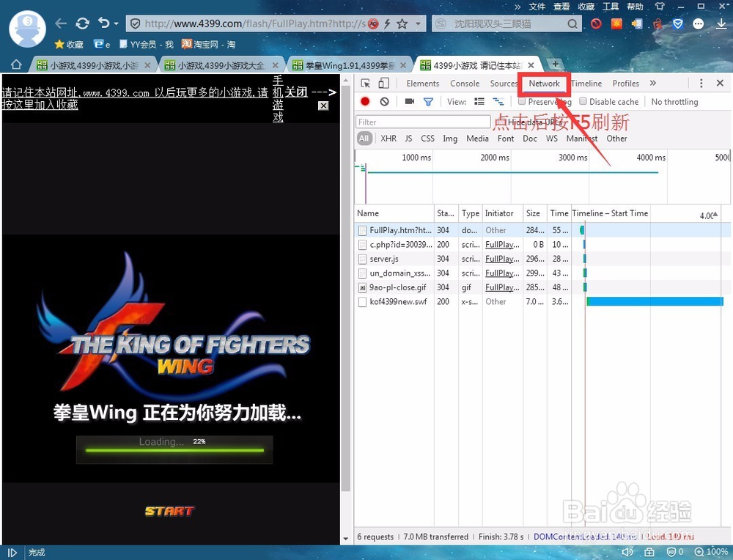Open address bar dropdown arrow
Viewport: 733px width, 560px height.
tap(418, 23)
